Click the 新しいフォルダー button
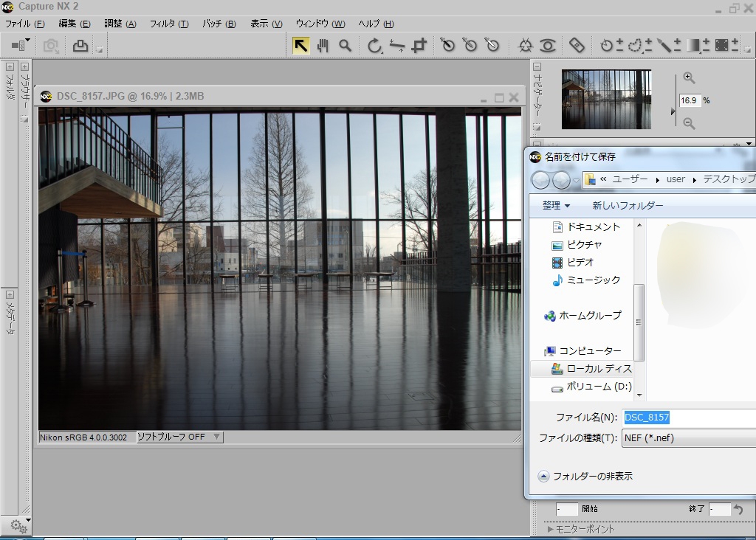Image resolution: width=756 pixels, height=540 pixels. [628, 205]
